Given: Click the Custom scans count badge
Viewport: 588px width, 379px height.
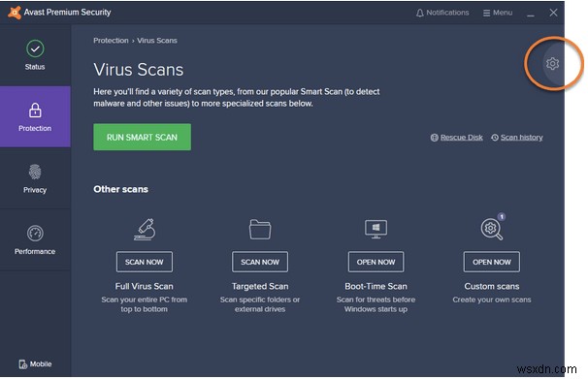Looking at the screenshot, I should point(502,216).
